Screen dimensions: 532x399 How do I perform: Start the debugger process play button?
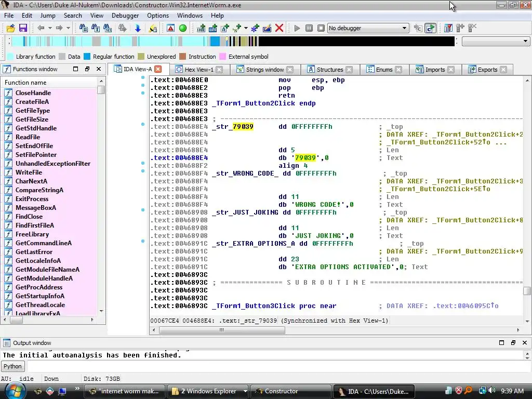click(297, 28)
